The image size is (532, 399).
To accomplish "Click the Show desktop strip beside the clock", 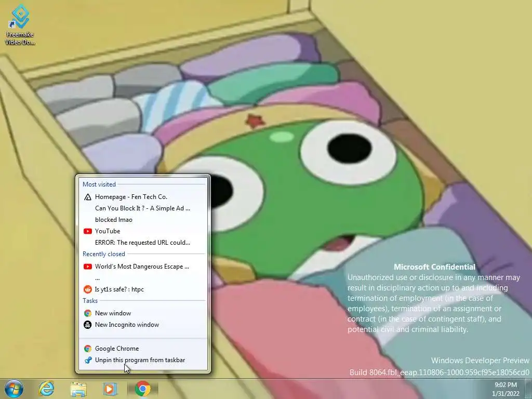I will (x=528, y=389).
